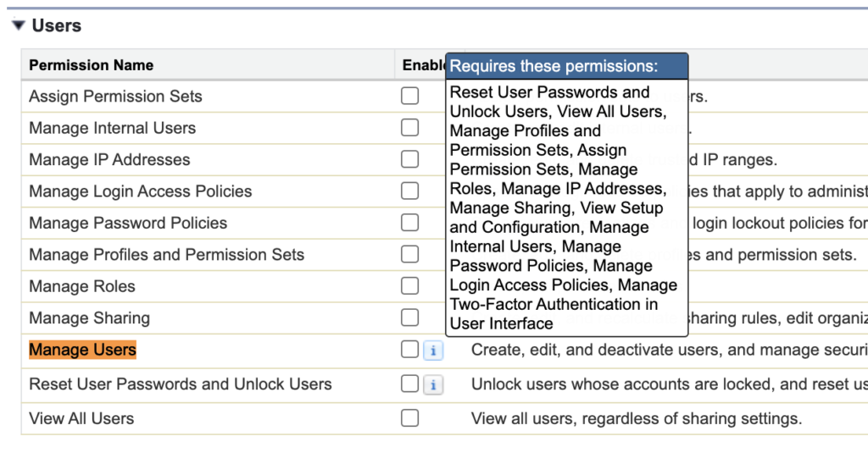
Task: Enable the View All Users checkbox
Action: point(410,418)
